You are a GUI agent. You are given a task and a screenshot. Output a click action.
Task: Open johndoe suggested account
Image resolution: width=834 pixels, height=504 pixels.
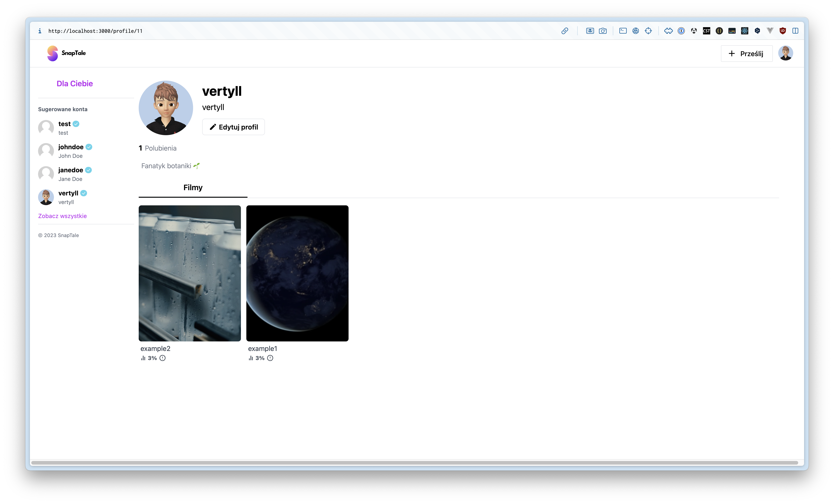(x=71, y=147)
